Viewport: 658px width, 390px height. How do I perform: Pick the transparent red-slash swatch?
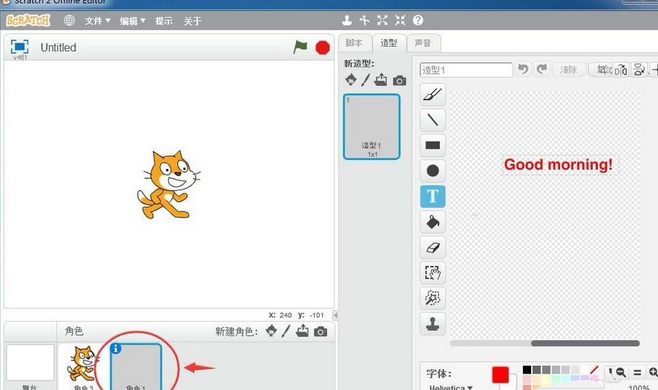coord(594,369)
